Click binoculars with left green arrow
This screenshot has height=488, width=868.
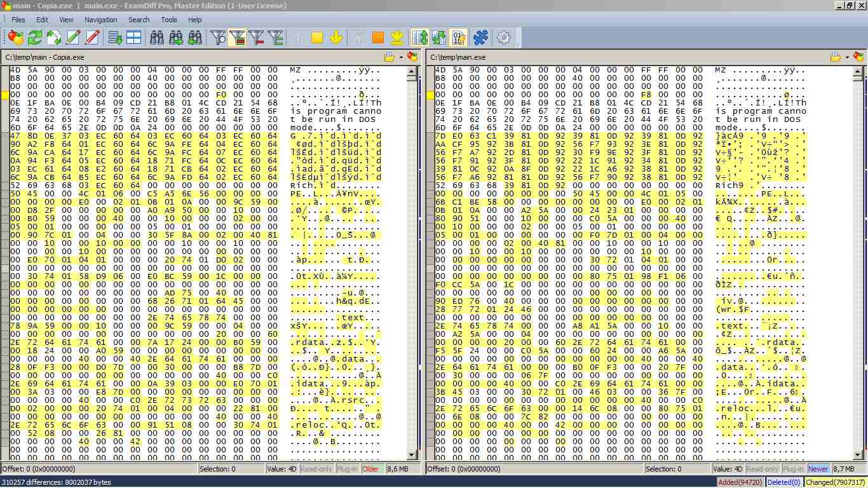[x=195, y=37]
